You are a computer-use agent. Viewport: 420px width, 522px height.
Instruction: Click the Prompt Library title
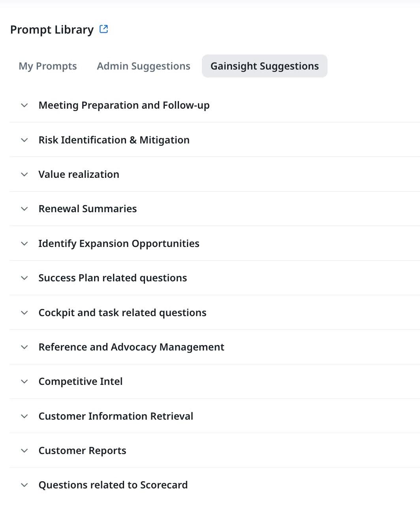(x=52, y=30)
